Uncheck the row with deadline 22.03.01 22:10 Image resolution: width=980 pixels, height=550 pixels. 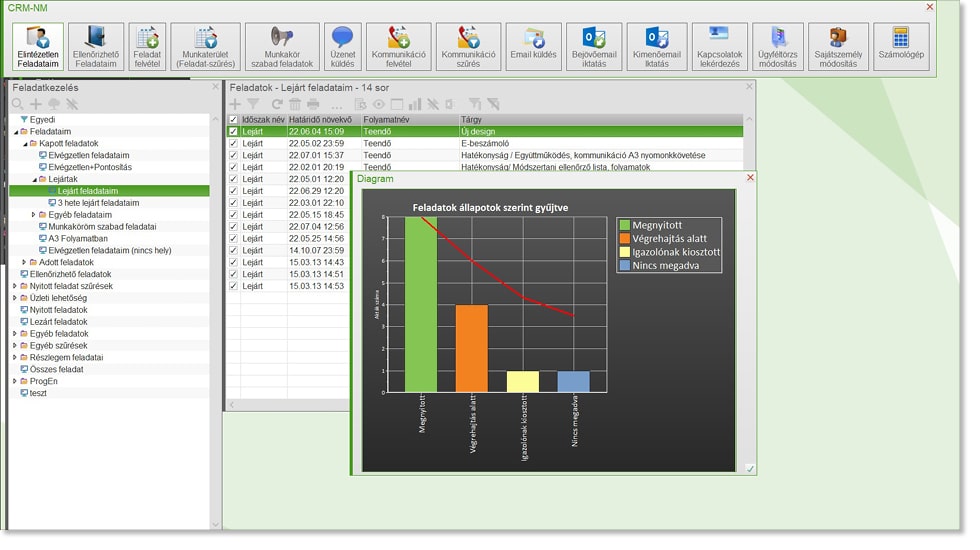233,202
